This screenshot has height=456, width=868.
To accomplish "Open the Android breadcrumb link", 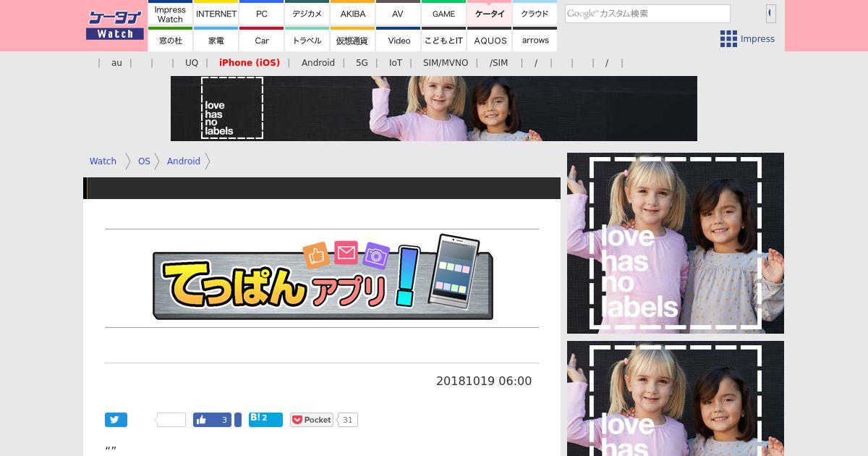I will point(184,161).
